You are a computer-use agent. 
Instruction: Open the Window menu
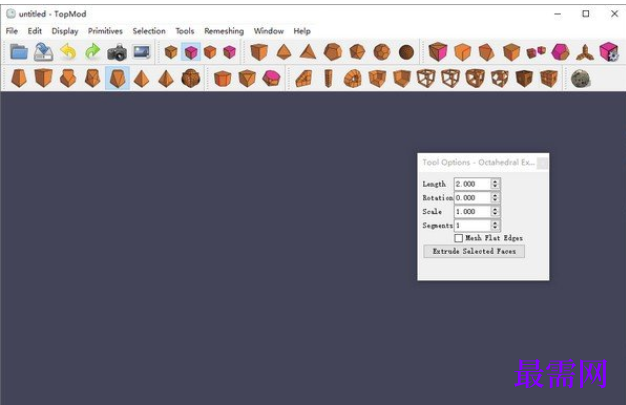[269, 31]
